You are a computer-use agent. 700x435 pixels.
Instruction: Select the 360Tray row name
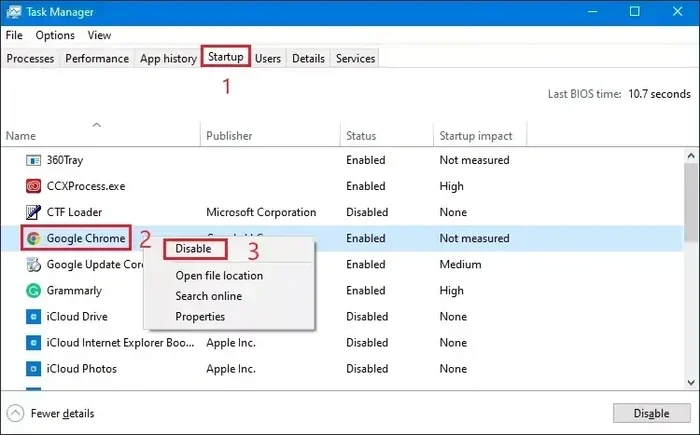pos(65,160)
